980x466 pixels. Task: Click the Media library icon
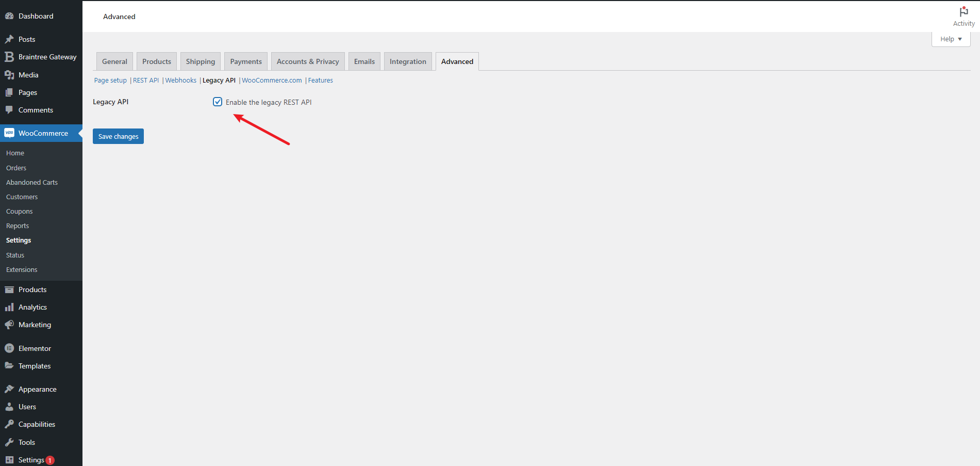pos(9,75)
